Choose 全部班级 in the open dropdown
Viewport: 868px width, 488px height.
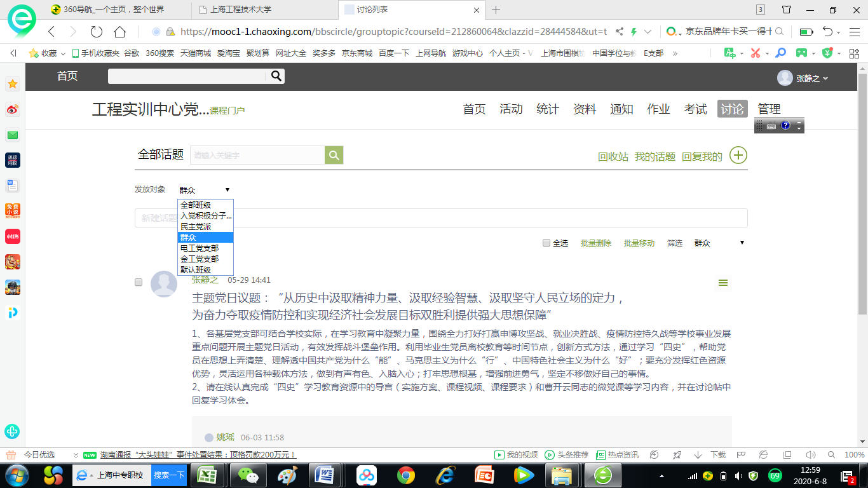196,205
